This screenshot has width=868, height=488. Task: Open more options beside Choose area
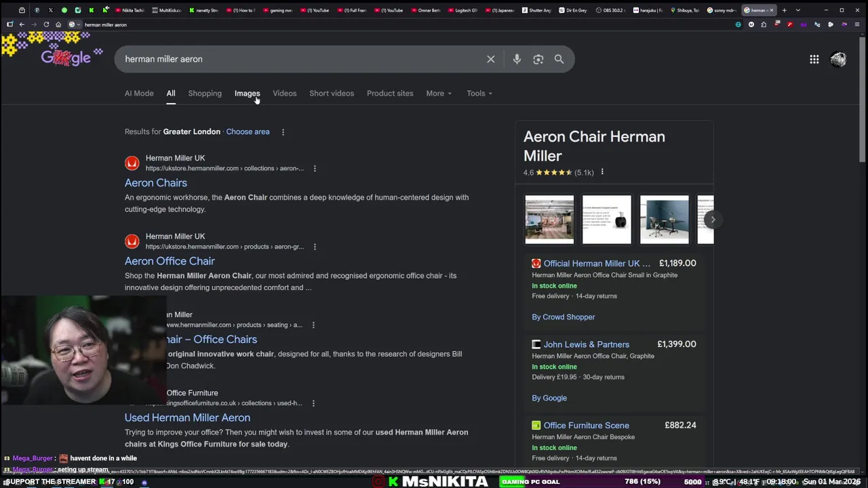283,131
